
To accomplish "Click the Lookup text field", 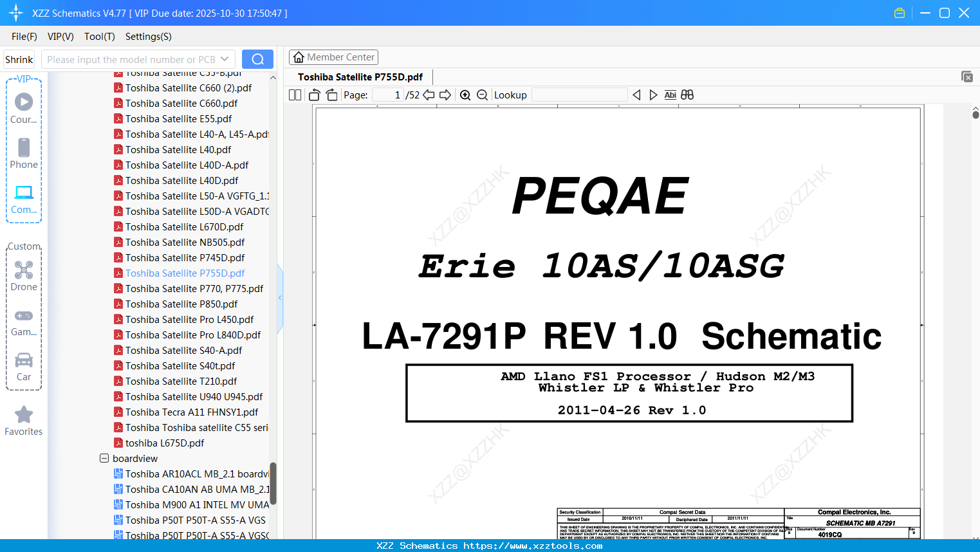I will coord(580,95).
